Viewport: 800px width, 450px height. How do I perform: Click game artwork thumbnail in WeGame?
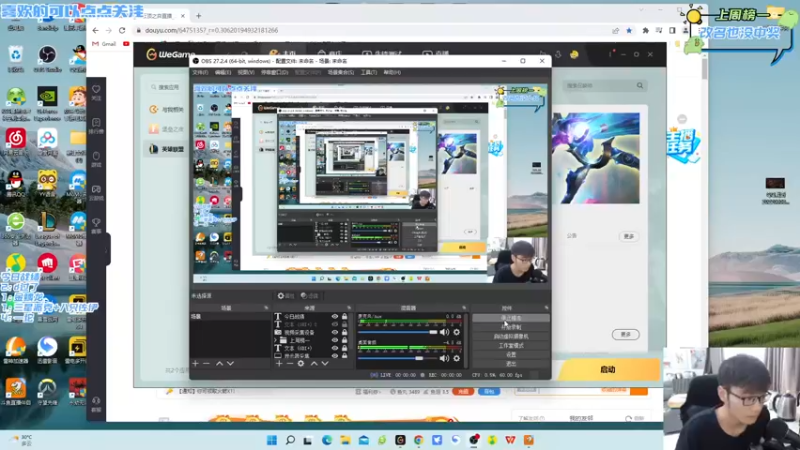[x=595, y=158]
